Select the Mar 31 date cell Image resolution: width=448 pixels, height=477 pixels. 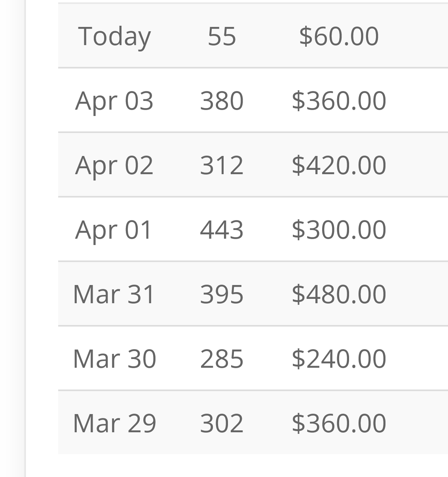[114, 294]
